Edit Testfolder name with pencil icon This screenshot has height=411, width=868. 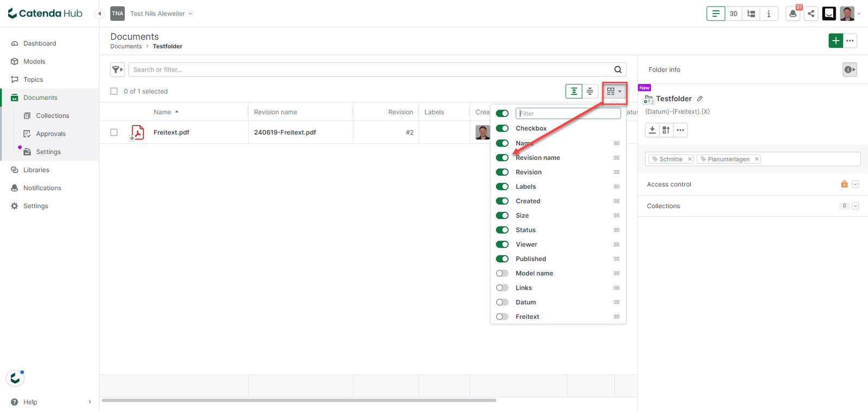tap(700, 99)
